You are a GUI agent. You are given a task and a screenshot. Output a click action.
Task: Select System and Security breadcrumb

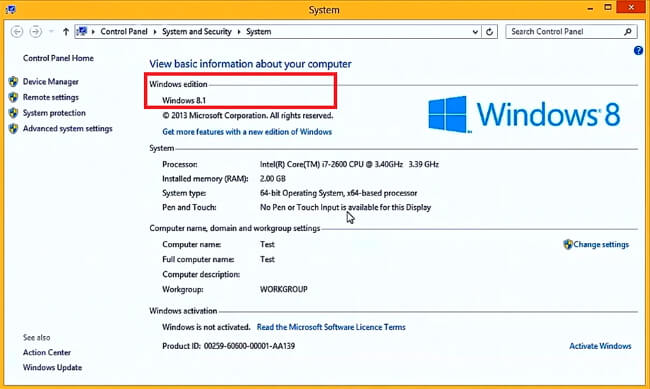click(196, 32)
